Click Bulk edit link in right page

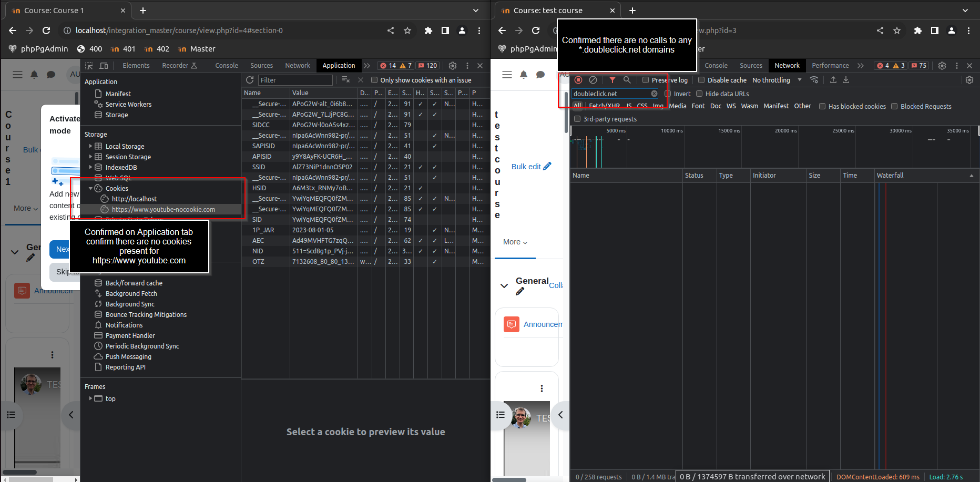tap(531, 167)
